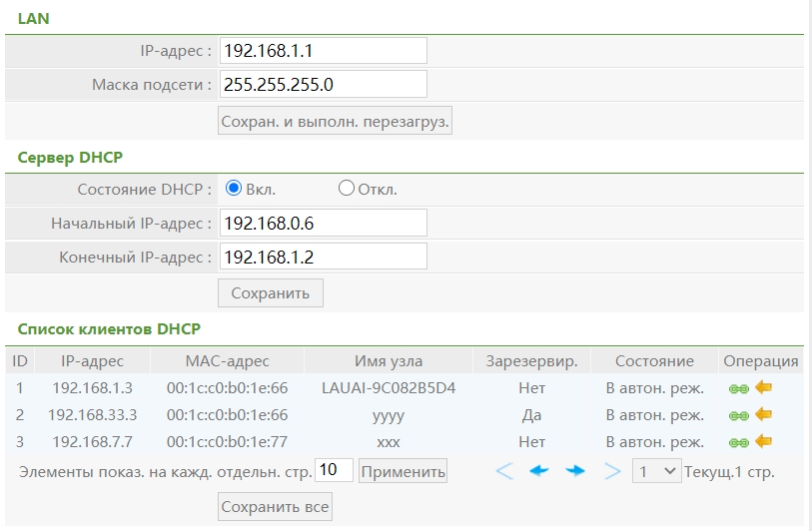Click the MAC-адрес column header
This screenshot has height=531, width=812.
(228, 360)
